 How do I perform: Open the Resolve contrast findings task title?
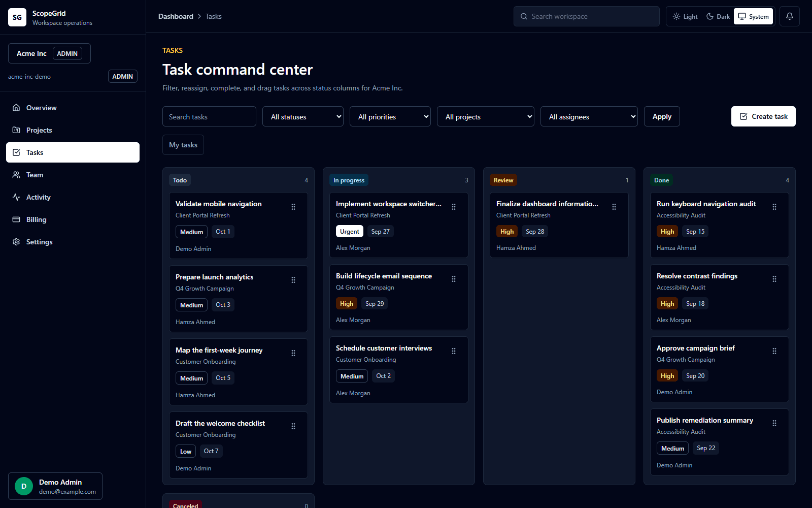[x=697, y=276]
